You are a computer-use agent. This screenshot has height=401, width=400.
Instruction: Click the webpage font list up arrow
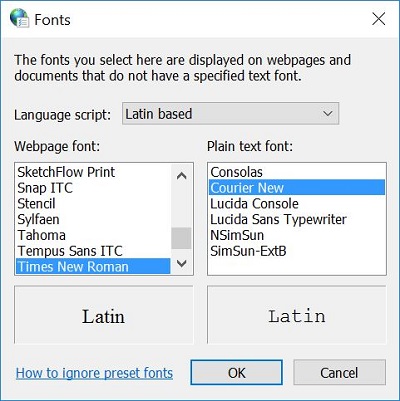tap(181, 176)
